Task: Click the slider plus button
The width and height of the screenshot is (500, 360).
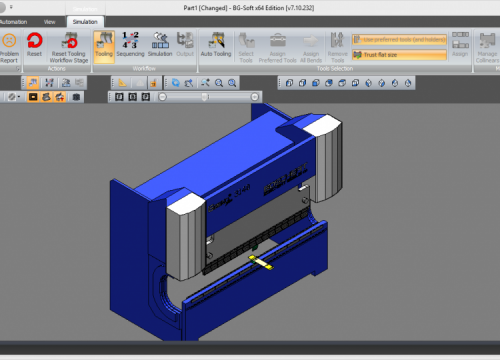Action: pos(255,97)
